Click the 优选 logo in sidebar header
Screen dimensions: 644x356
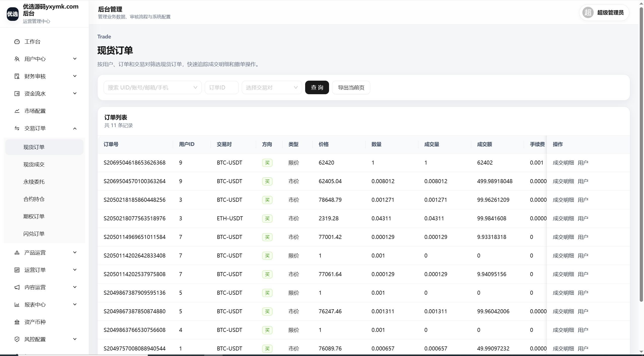point(13,14)
